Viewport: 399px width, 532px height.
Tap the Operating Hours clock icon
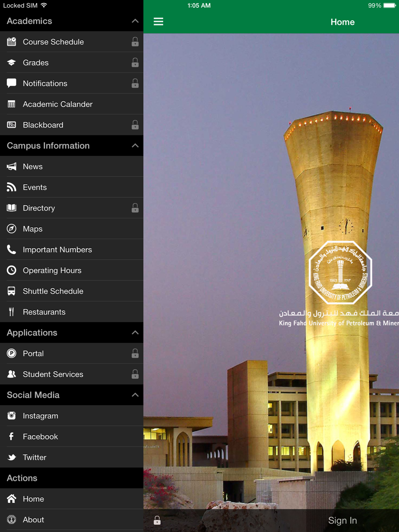(12, 270)
